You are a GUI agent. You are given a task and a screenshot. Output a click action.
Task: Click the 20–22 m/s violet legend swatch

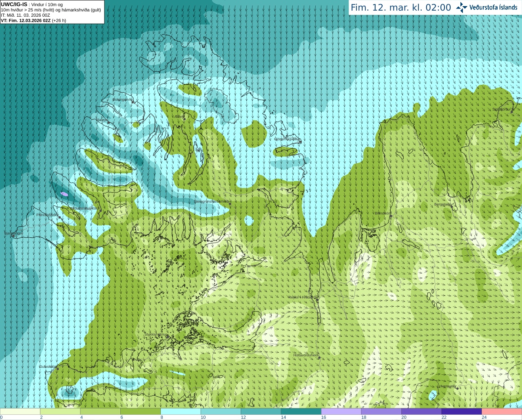(x=422, y=411)
